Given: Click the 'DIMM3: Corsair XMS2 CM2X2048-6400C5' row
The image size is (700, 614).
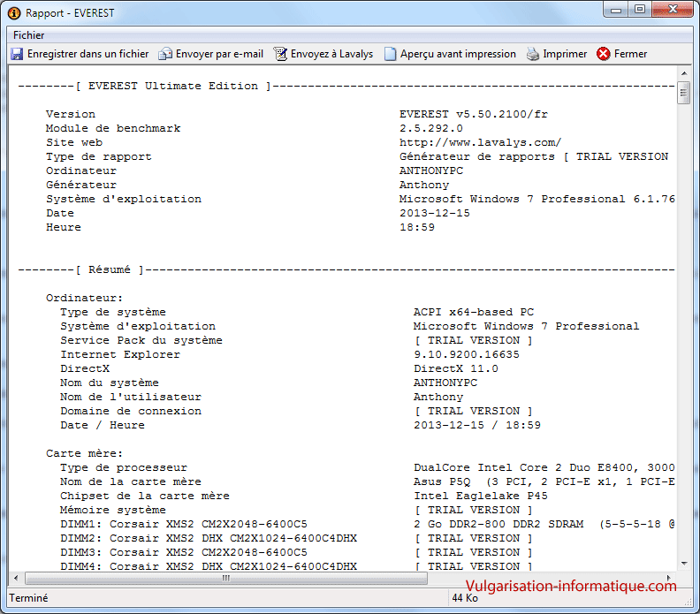Looking at the screenshot, I should [x=184, y=552].
